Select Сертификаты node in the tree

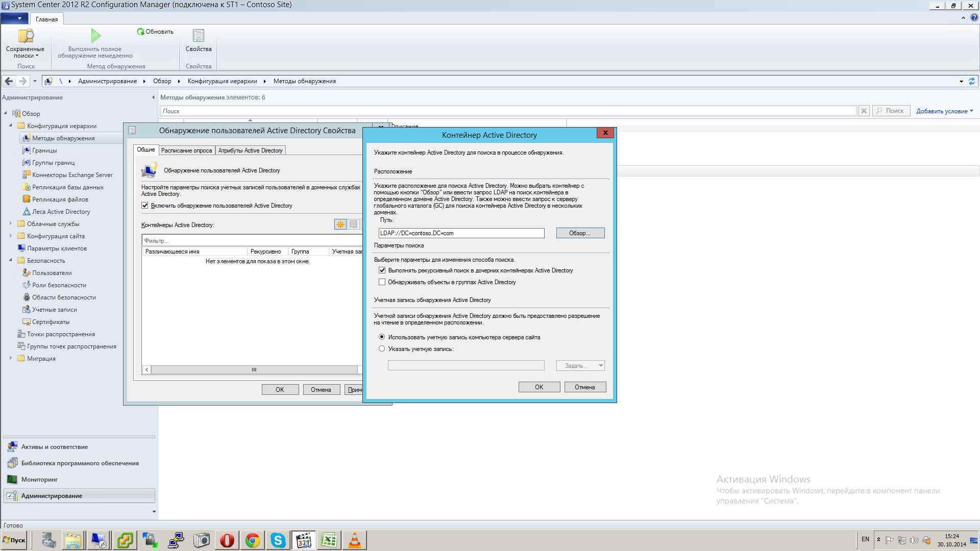point(51,322)
